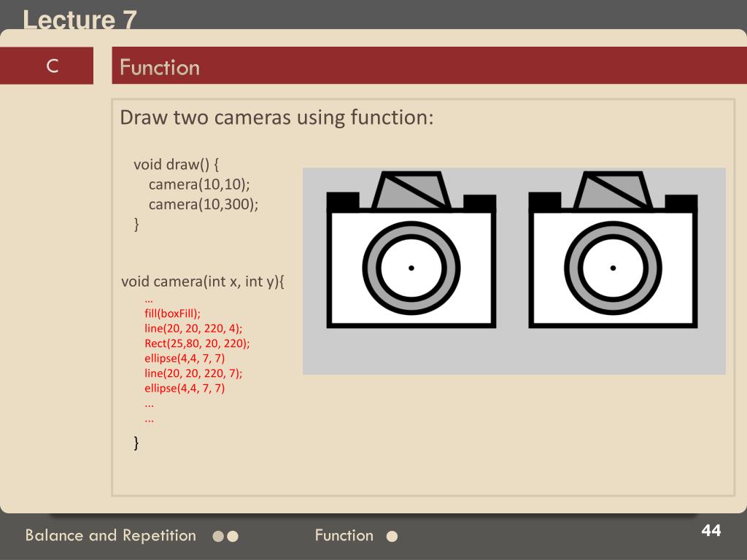Click the red line "Rect(25,80, 20, 220);"
This screenshot has width=747, height=560.
coord(197,343)
